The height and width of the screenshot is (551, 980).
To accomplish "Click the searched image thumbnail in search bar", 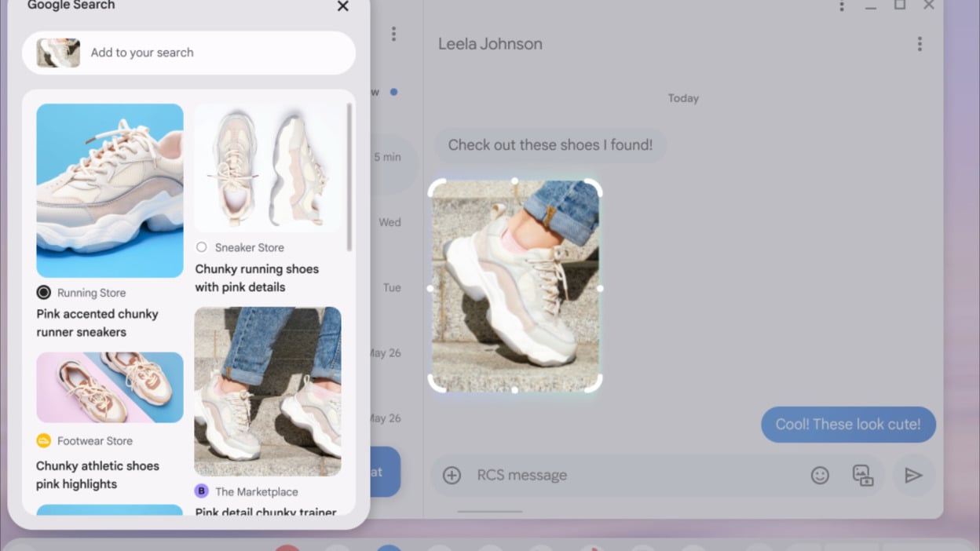I will 58,53.
